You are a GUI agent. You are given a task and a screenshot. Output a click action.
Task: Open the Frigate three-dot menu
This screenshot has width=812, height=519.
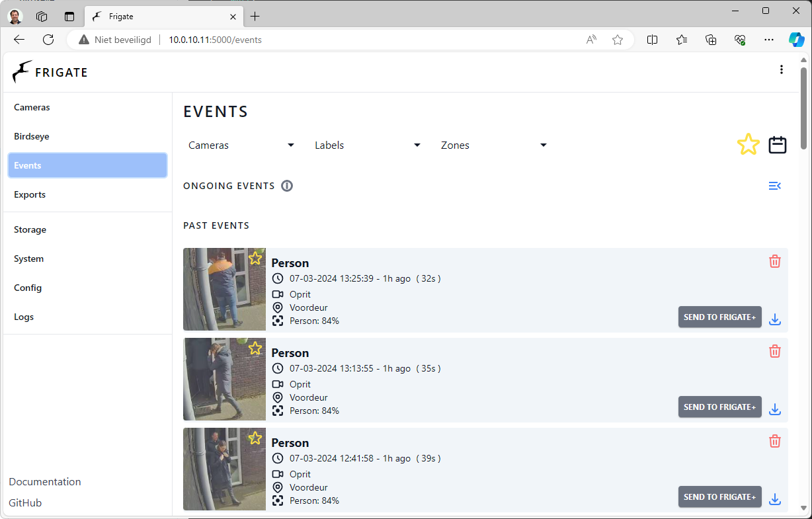782,70
